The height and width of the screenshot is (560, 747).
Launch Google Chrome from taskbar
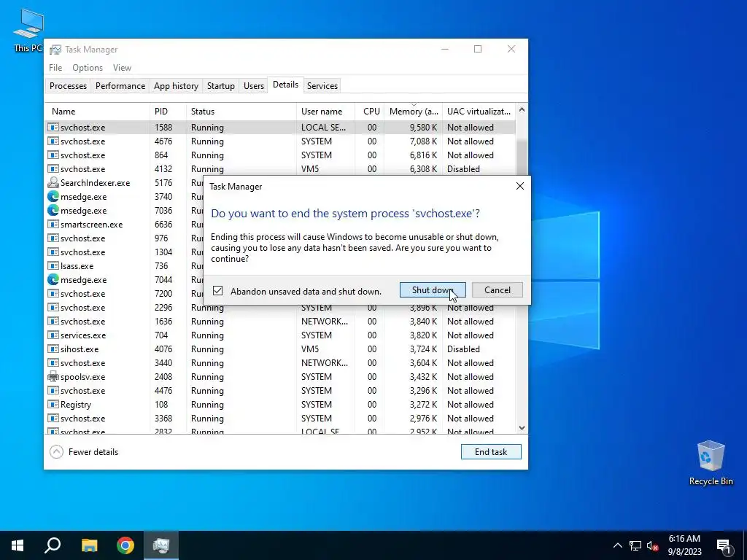125,545
